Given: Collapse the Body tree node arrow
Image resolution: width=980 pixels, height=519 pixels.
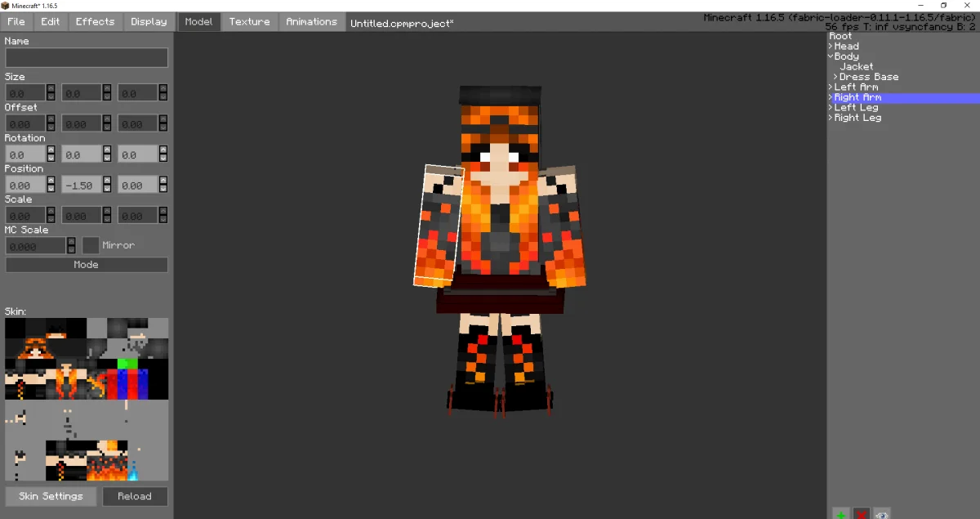Looking at the screenshot, I should 831,56.
